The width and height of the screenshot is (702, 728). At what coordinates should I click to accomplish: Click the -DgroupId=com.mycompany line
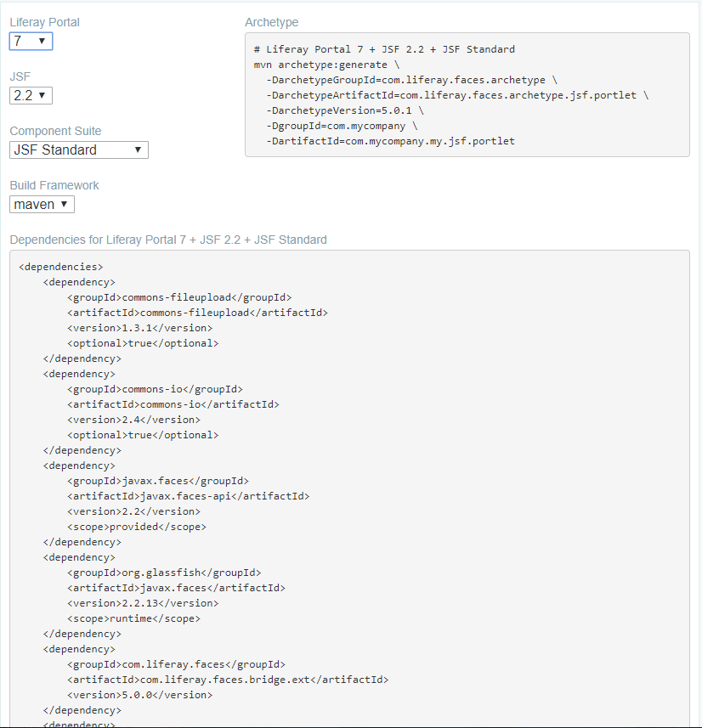coord(342,126)
